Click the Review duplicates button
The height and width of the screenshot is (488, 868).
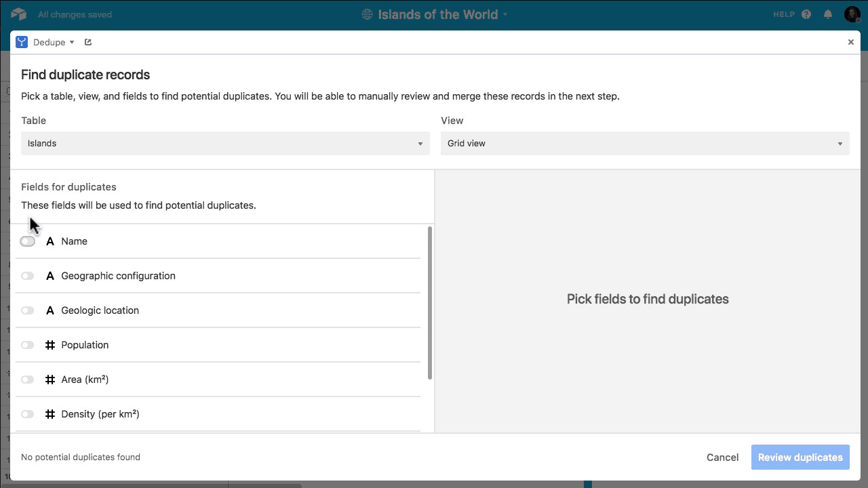[800, 457]
